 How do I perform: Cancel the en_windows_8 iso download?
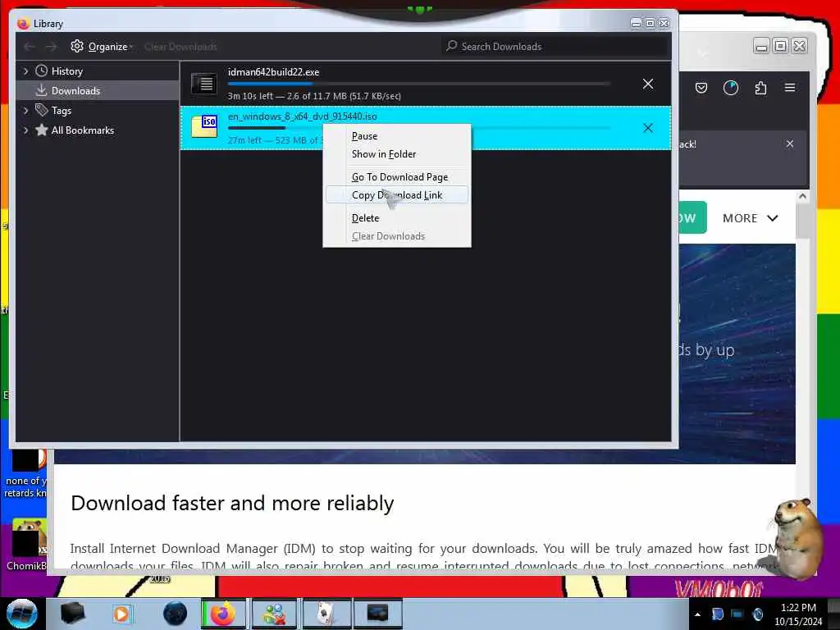[648, 127]
